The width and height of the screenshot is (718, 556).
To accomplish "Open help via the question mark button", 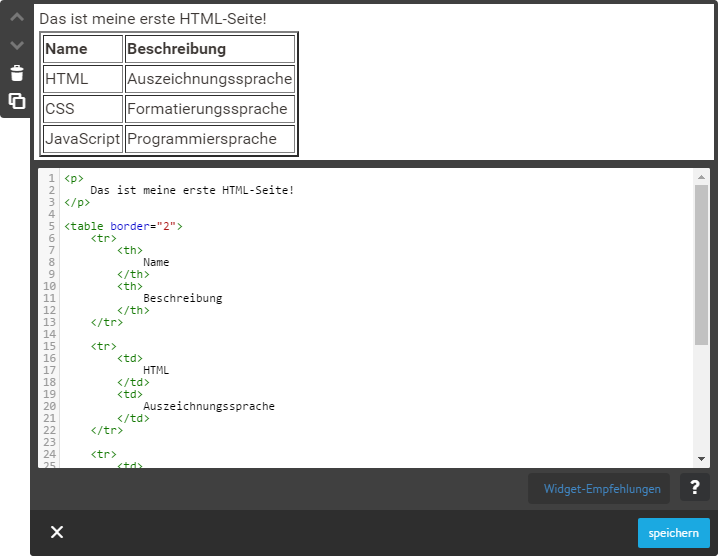I will coord(695,487).
